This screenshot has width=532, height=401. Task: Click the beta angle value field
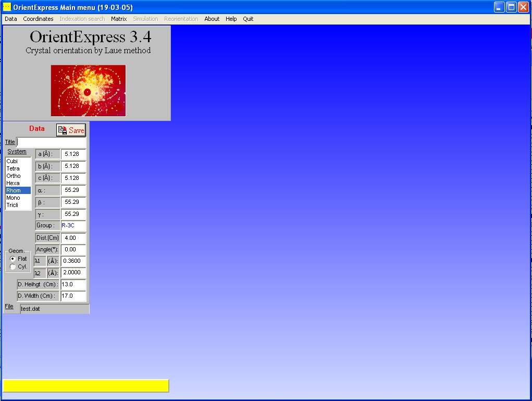[73, 202]
